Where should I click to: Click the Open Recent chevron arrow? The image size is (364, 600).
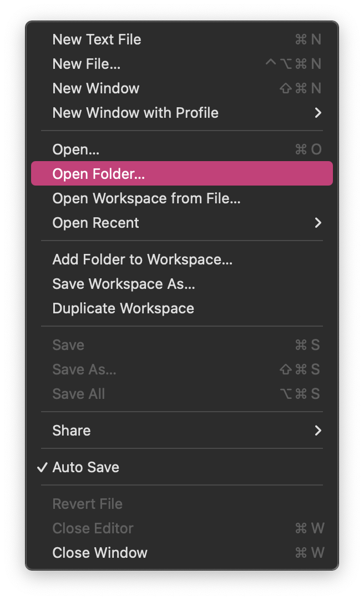[x=318, y=223]
